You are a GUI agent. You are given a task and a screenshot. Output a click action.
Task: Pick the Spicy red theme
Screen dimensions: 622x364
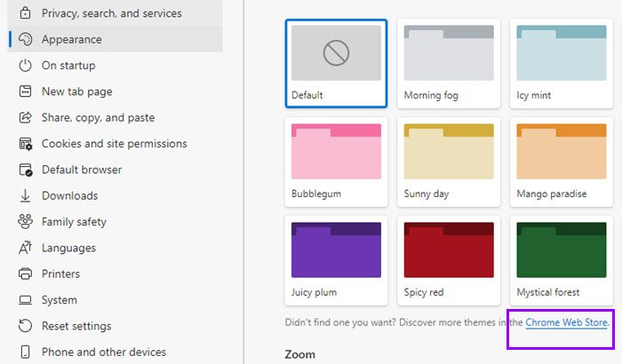[x=449, y=260]
